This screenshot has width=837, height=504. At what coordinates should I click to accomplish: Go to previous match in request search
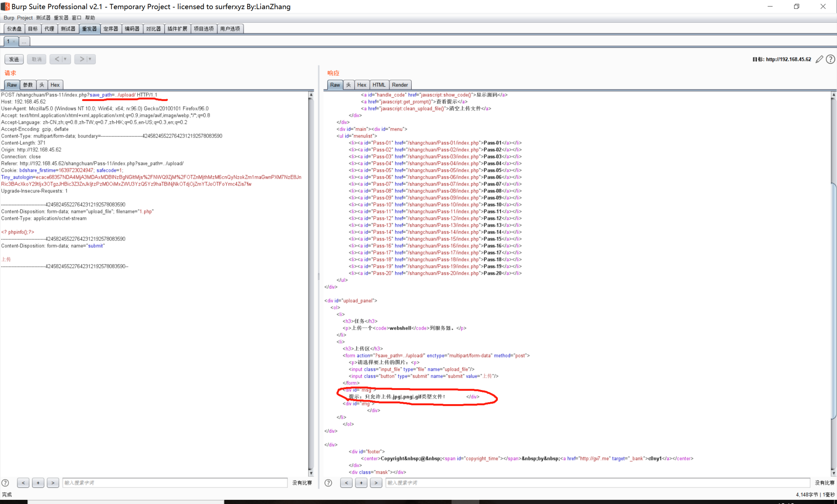pyautogui.click(x=23, y=483)
